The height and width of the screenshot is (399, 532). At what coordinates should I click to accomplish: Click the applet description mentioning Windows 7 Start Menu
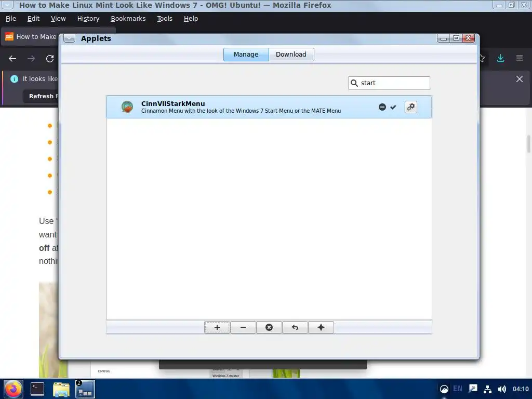241,111
